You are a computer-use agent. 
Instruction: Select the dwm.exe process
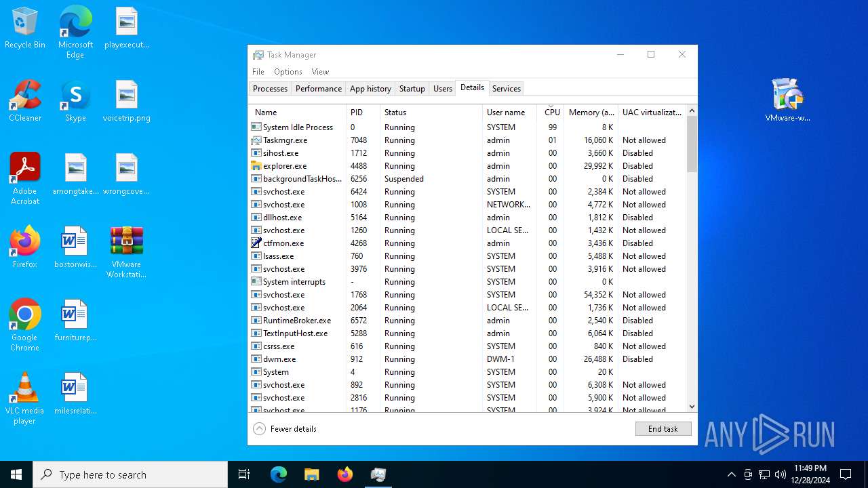[467, 359]
